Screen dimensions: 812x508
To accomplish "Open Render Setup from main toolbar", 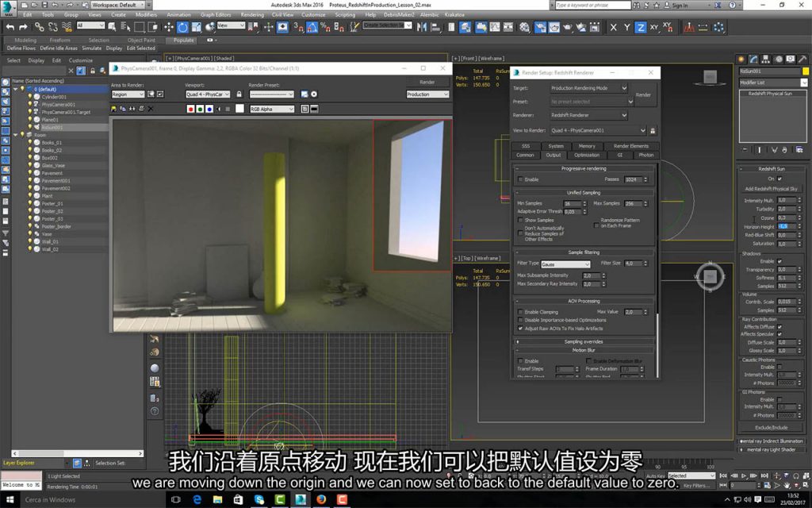I will 539,27.
